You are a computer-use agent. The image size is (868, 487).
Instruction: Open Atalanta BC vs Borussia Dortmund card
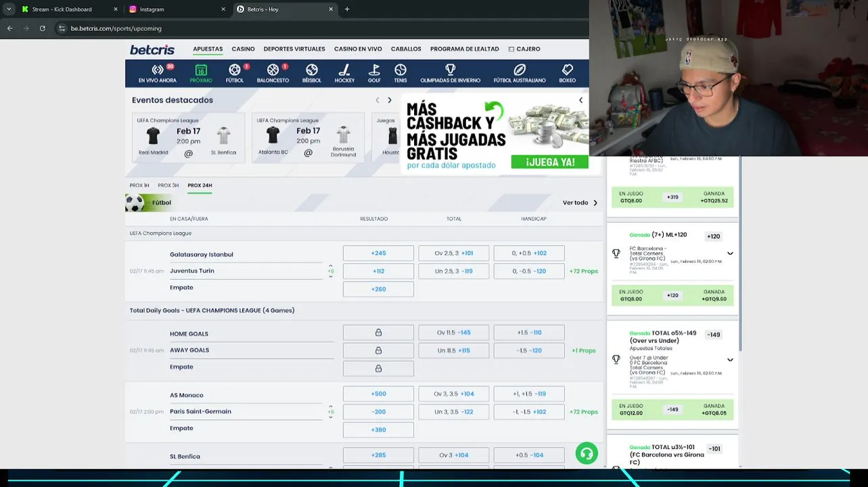(308, 137)
